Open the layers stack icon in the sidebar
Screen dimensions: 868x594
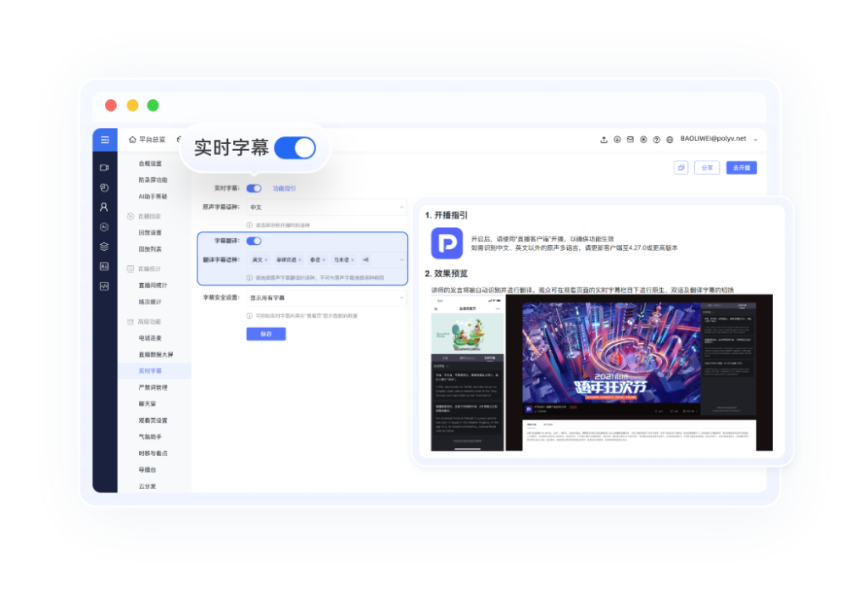(x=104, y=247)
